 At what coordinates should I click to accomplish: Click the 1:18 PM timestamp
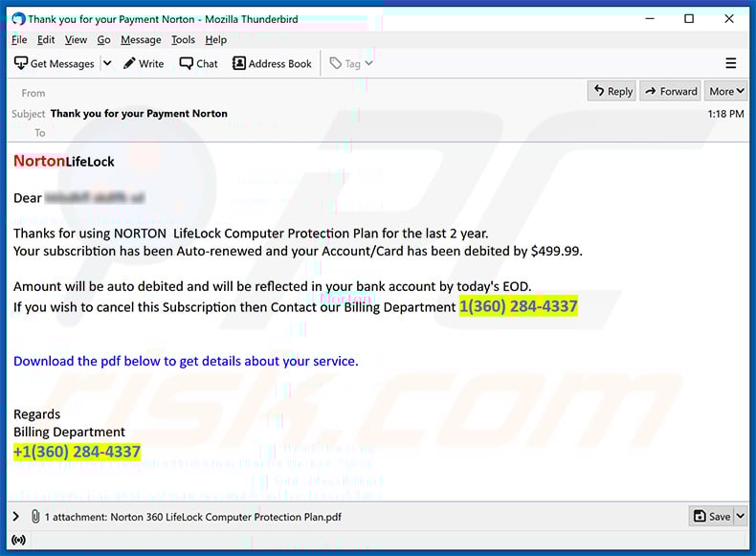(x=725, y=114)
